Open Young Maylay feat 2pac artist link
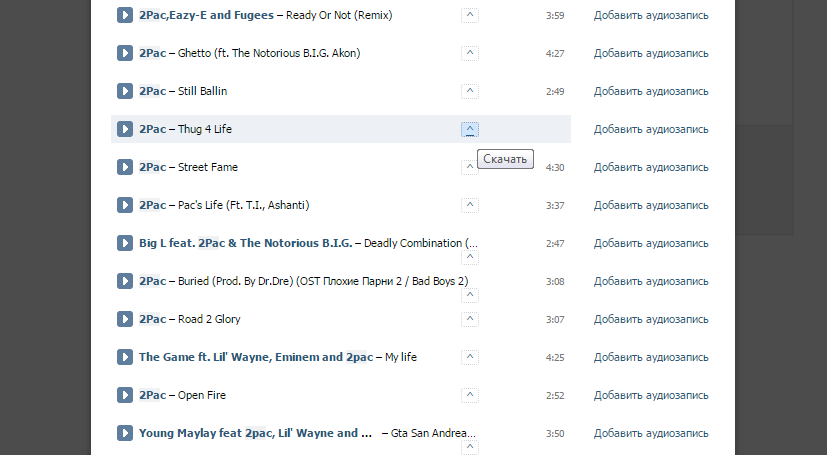 click(x=255, y=433)
